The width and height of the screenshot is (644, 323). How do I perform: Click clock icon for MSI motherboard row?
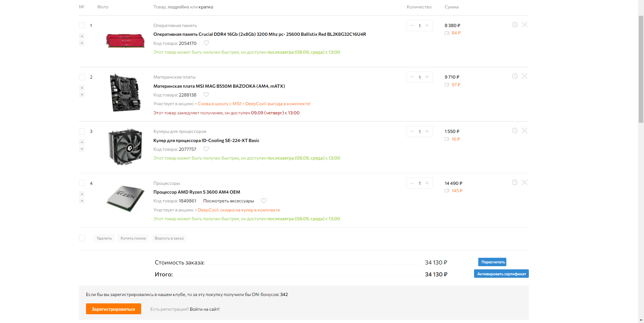[x=515, y=76]
